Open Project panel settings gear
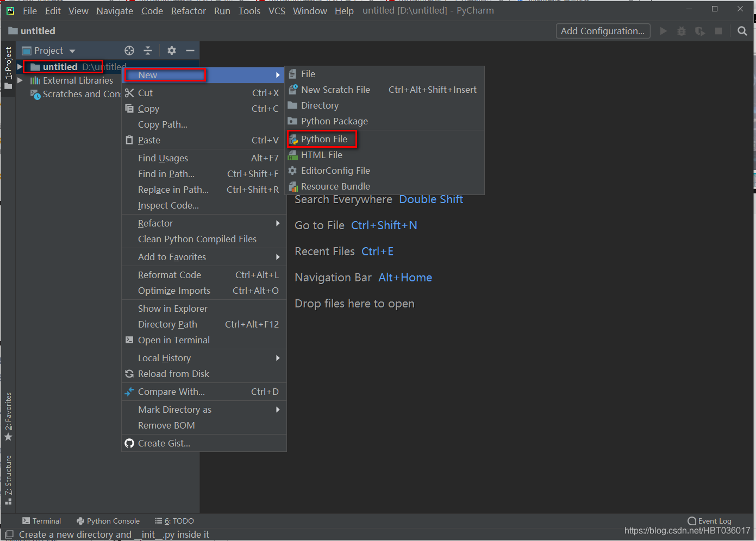 click(x=172, y=51)
